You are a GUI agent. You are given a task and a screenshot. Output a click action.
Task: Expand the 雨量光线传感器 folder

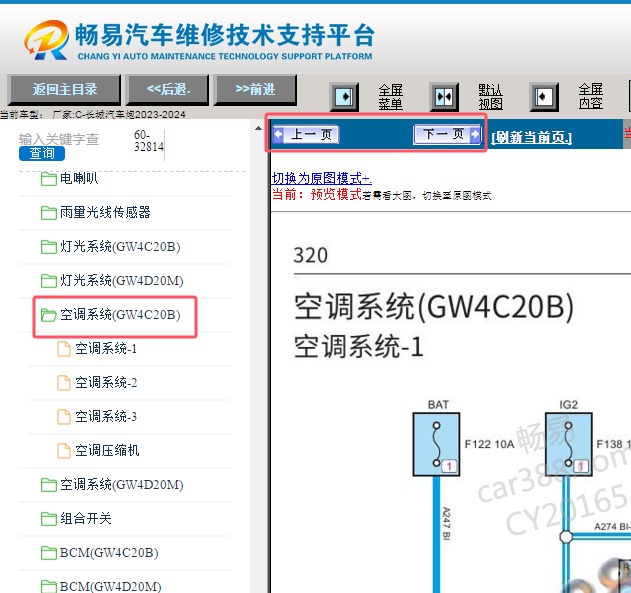[x=96, y=212]
